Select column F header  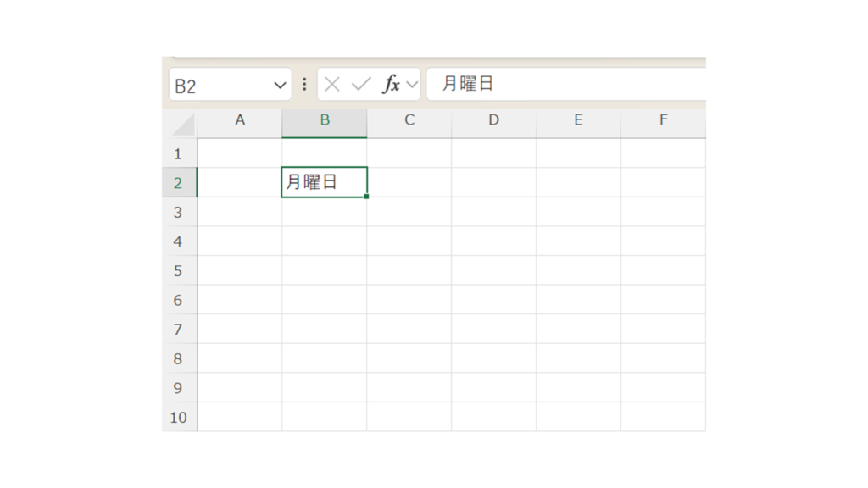[x=663, y=121]
